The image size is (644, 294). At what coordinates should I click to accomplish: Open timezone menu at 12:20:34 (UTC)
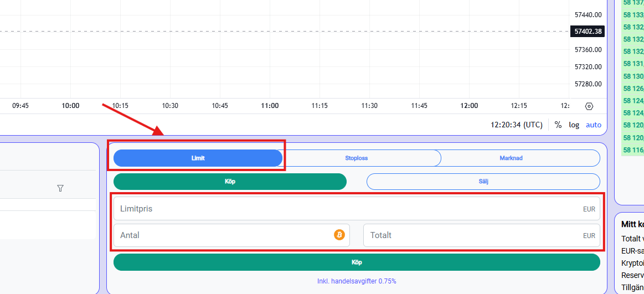pos(517,125)
